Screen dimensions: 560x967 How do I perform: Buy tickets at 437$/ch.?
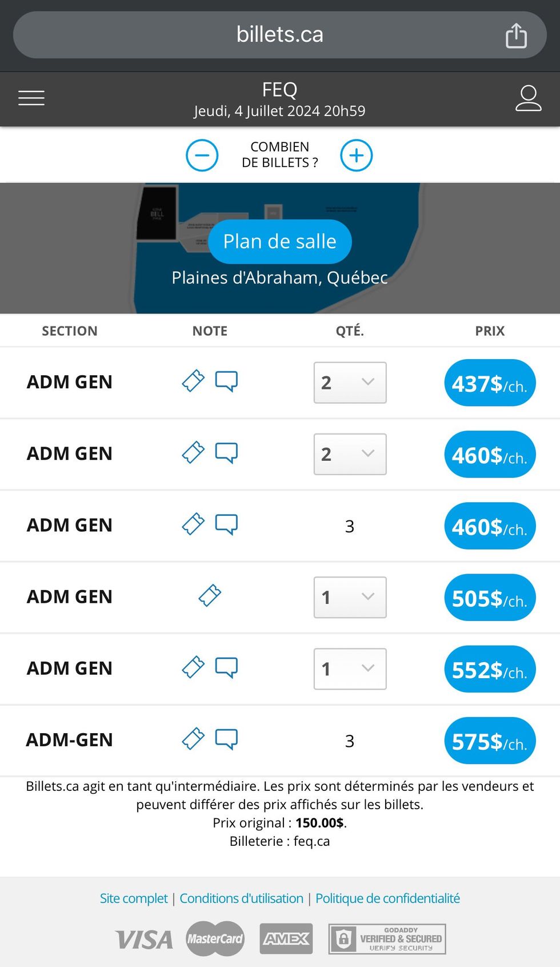[490, 383]
